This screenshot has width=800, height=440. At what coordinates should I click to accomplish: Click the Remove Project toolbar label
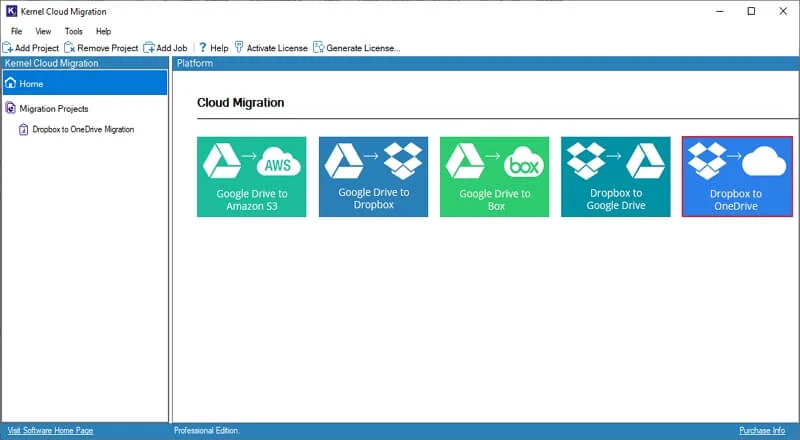click(108, 48)
